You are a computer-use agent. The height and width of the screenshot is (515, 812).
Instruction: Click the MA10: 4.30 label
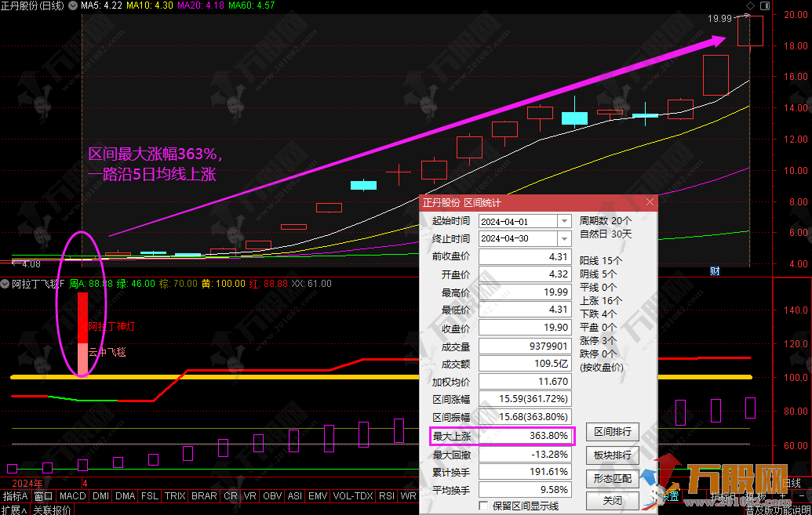click(150, 5)
